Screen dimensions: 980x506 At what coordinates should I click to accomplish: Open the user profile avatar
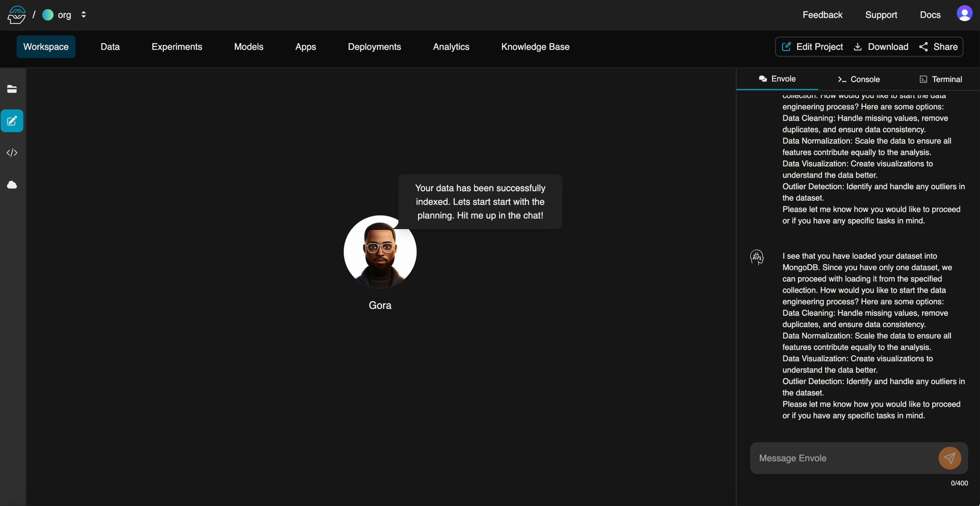pyautogui.click(x=964, y=14)
